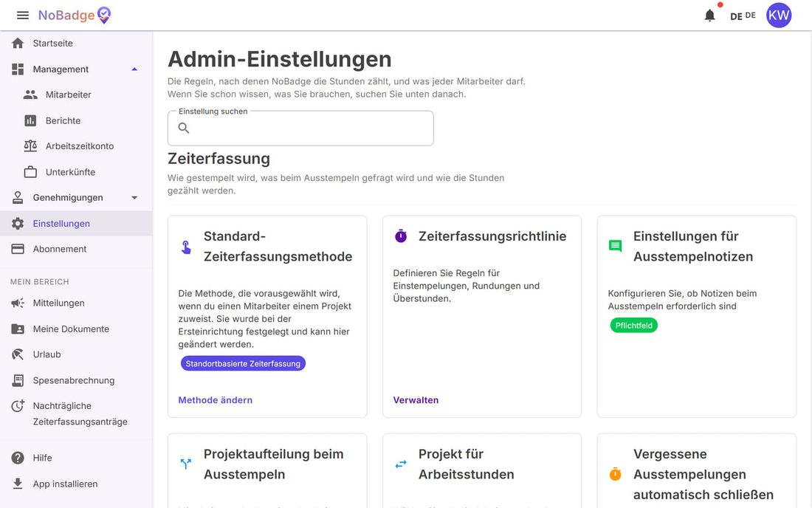Screen dimensions: 812x508
Task: Click the Meine Dokumente folder icon
Action: tap(18, 329)
